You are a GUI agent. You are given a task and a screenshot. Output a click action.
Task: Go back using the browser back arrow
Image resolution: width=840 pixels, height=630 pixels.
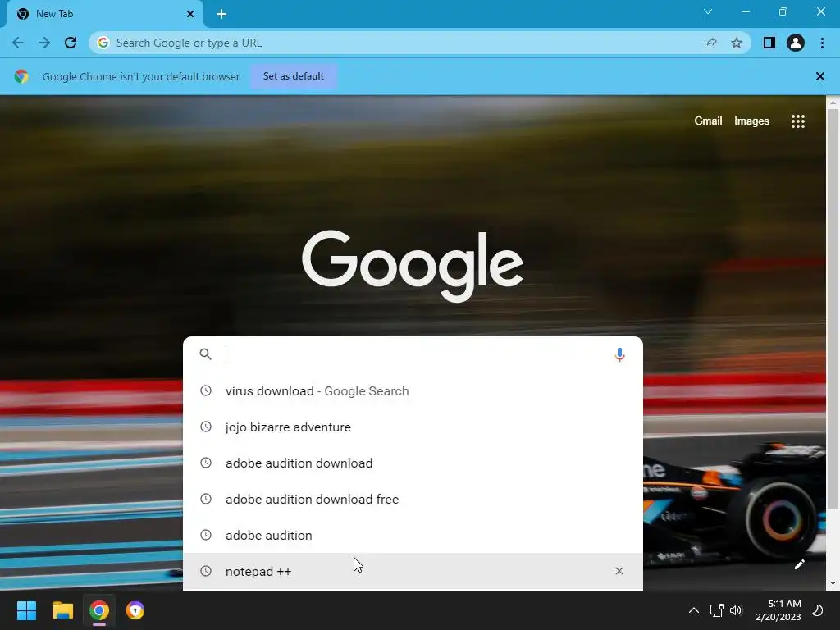[x=18, y=43]
